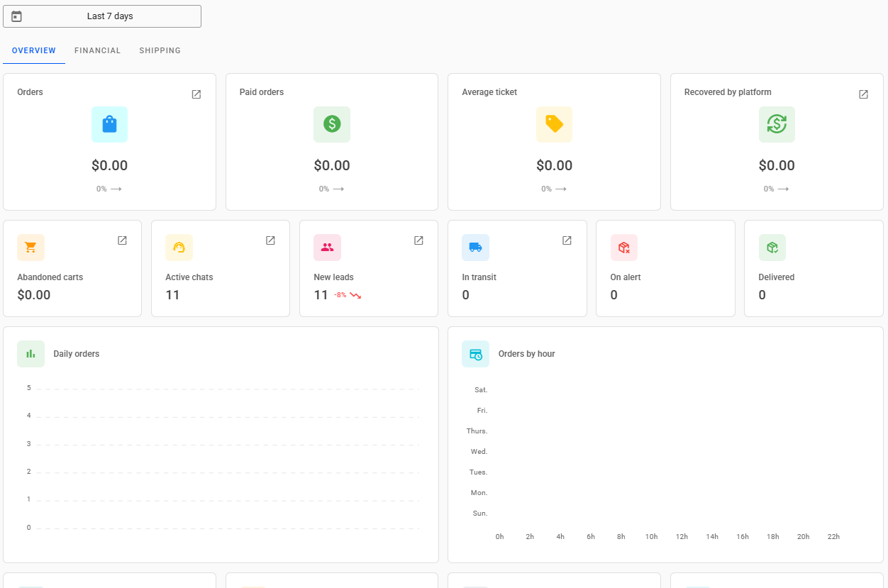This screenshot has width=888, height=588.
Task: Switch to the Financial tab
Action: pos(98,51)
